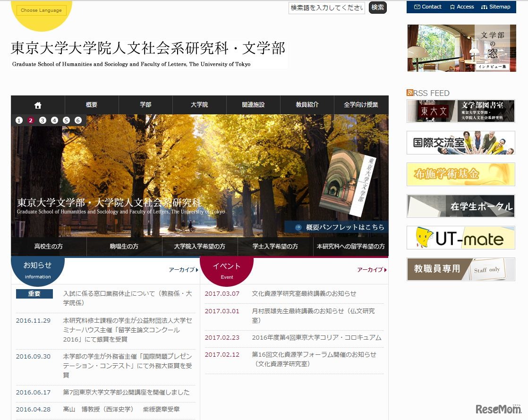This screenshot has width=528, height=420.
Task: Select carousel slide number 4
Action: click(54, 120)
